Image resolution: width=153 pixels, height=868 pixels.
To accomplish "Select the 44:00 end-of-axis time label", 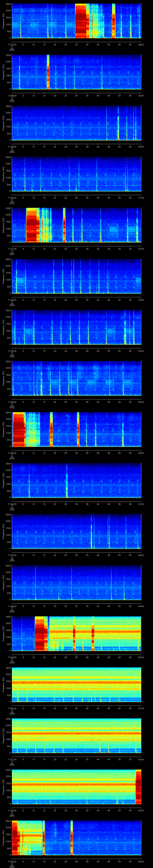I will point(141,351).
